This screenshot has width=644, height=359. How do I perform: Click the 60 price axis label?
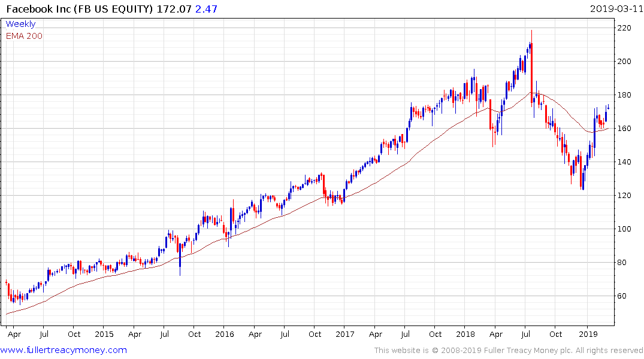coord(622,296)
